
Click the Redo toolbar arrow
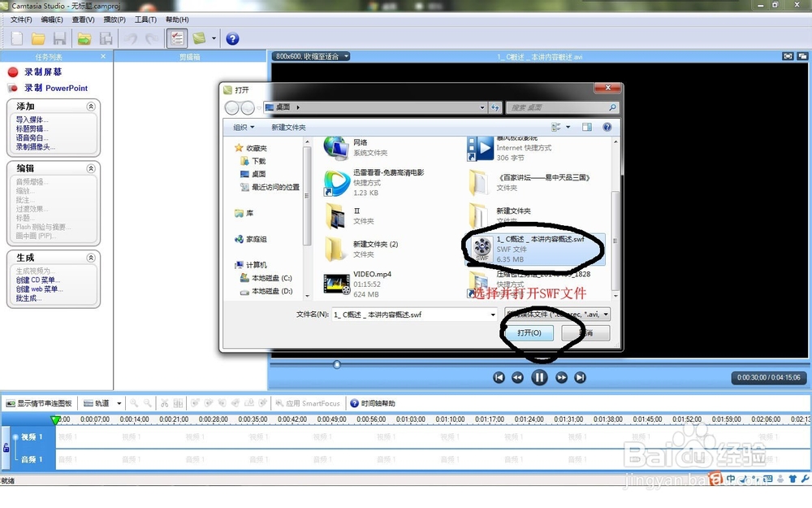pos(153,38)
